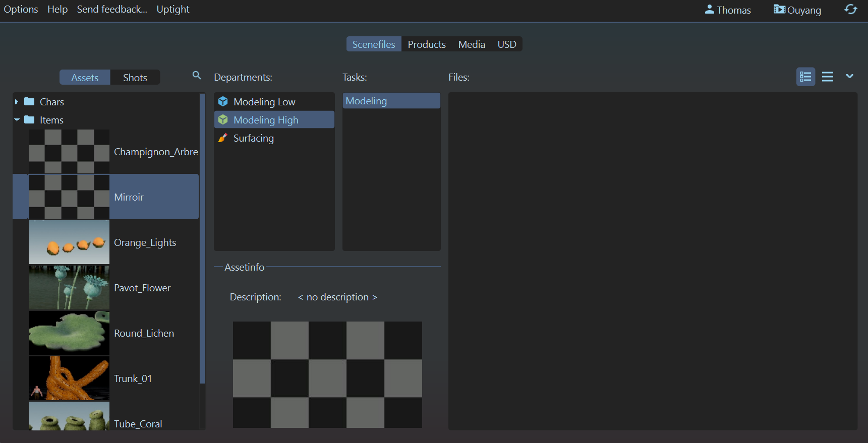
Task: Click Send feedback... in menu bar
Action: [x=112, y=10]
